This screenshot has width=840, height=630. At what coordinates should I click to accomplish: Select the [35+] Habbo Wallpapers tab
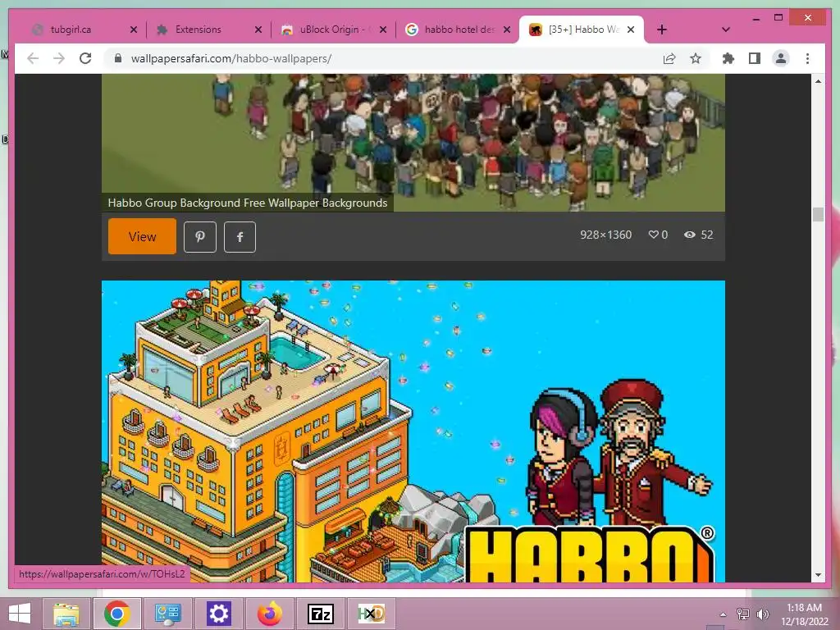point(581,30)
